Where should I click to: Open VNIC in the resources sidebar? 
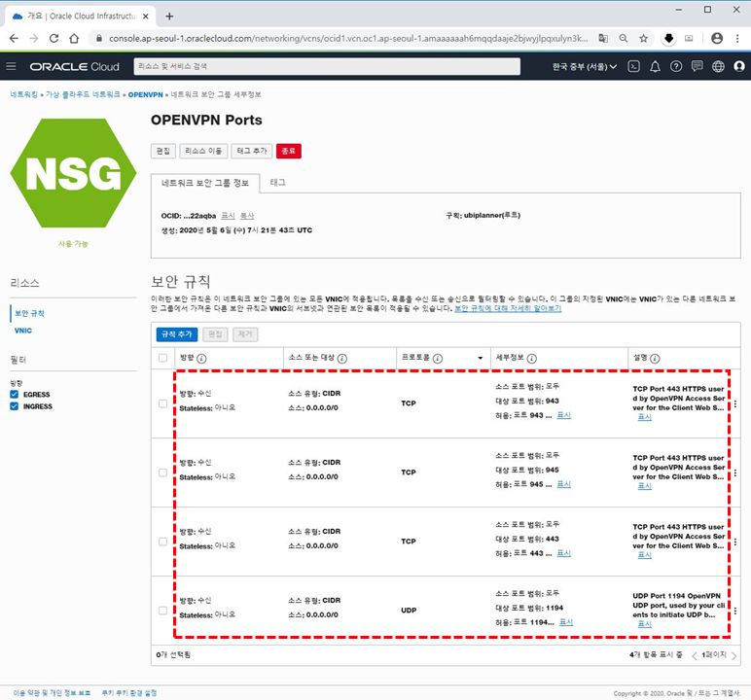(23, 331)
